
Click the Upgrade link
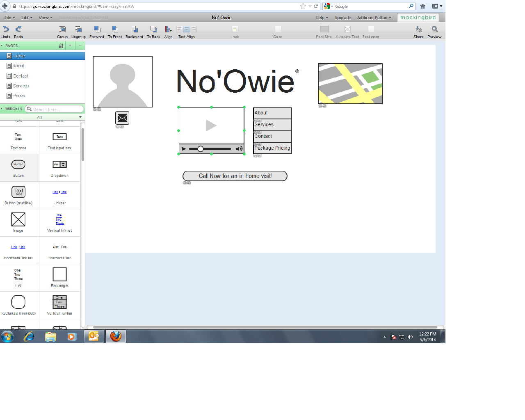[343, 18]
